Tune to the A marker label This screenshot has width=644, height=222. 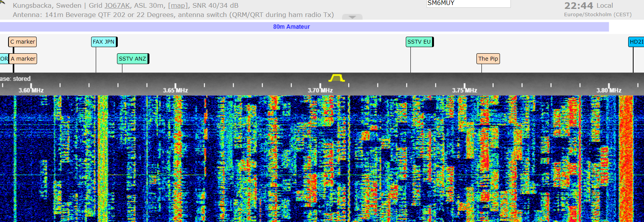tap(23, 59)
